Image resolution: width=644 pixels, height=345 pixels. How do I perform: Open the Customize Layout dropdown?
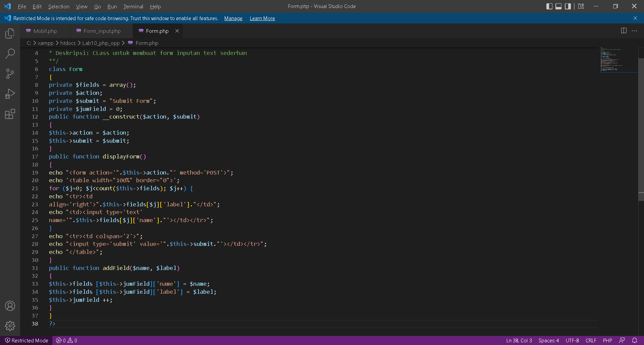(581, 6)
